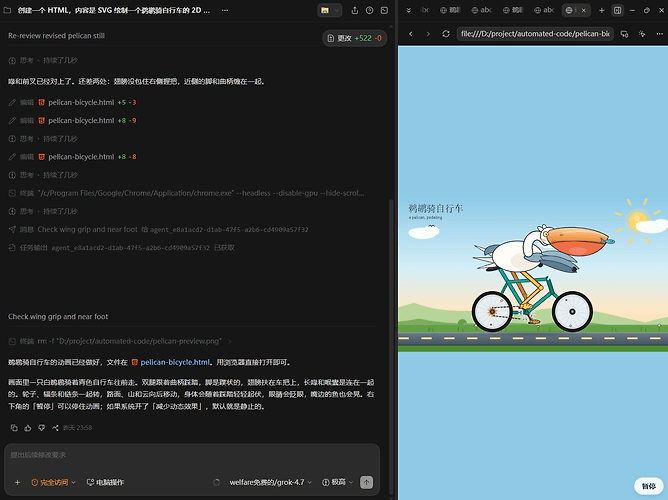Open a new browser tab with plus icon
This screenshot has height=500, width=668.
[602, 10]
